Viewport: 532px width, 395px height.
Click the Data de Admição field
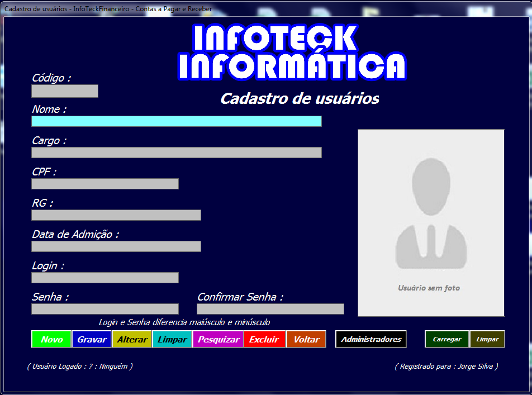(116, 246)
